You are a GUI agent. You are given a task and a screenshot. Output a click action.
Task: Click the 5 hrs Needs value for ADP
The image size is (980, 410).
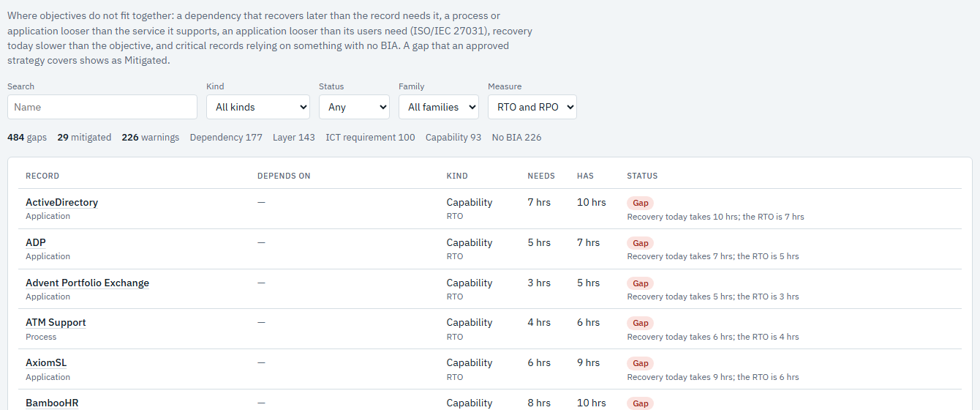tap(539, 242)
